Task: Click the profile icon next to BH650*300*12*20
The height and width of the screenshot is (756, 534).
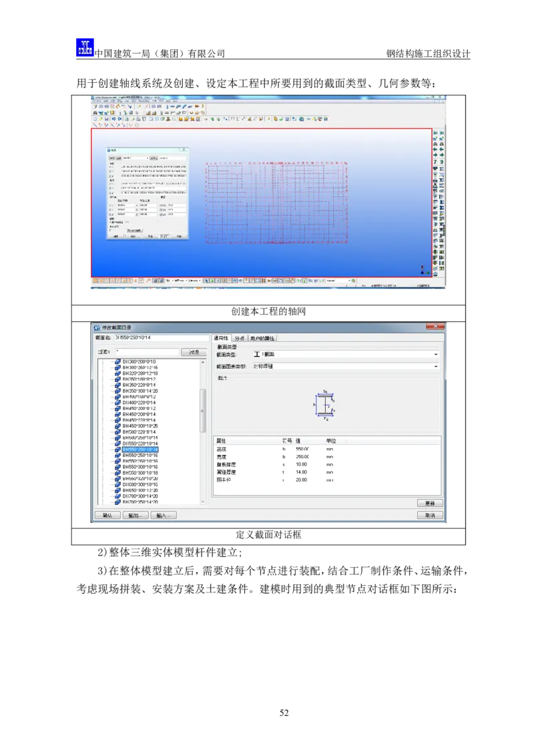Action: click(118, 490)
